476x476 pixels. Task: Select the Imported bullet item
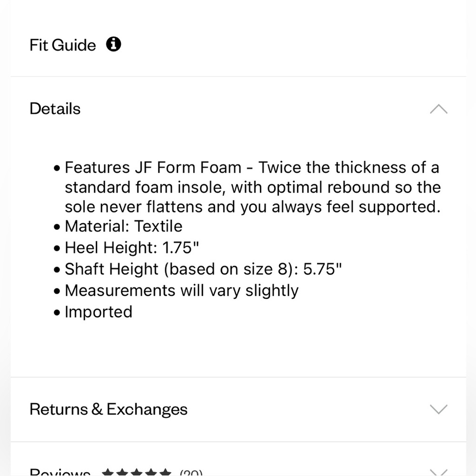click(x=99, y=312)
